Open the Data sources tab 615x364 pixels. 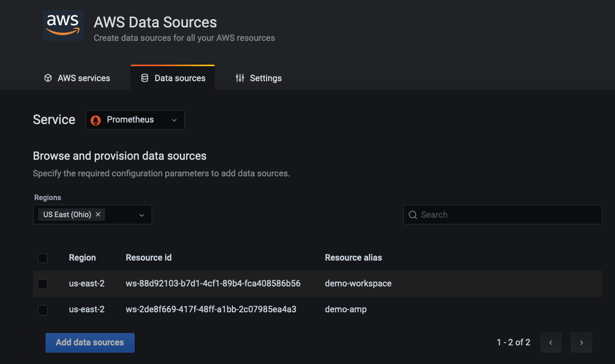[x=172, y=78]
